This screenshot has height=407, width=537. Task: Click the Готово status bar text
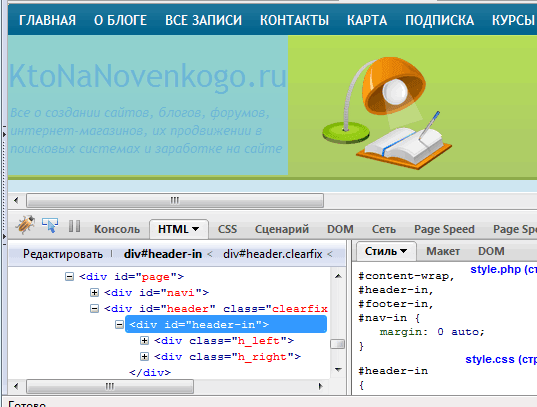(27, 404)
